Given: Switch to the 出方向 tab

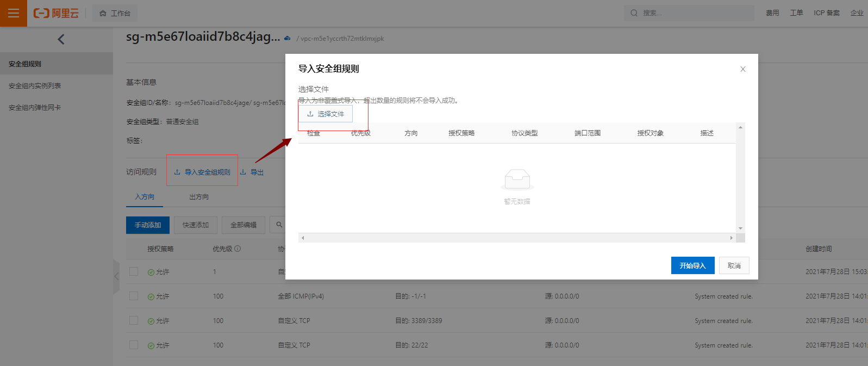Looking at the screenshot, I should pyautogui.click(x=199, y=197).
